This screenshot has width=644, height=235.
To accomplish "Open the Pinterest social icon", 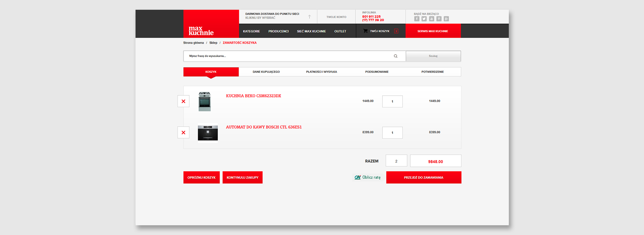I will click(x=439, y=19).
